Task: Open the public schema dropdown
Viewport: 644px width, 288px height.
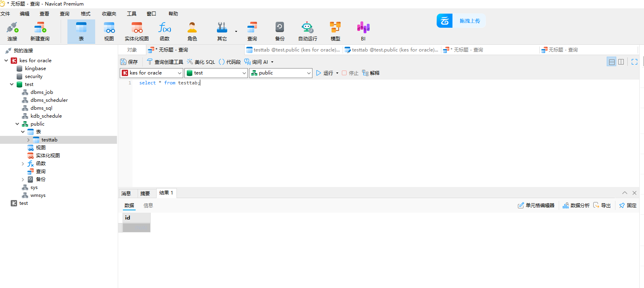Action: [x=281, y=73]
